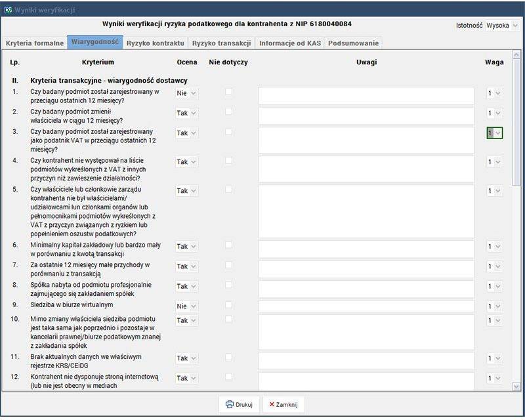Open Waga dropdown for criterion 1
This screenshot has height=420, width=525.
coord(494,93)
